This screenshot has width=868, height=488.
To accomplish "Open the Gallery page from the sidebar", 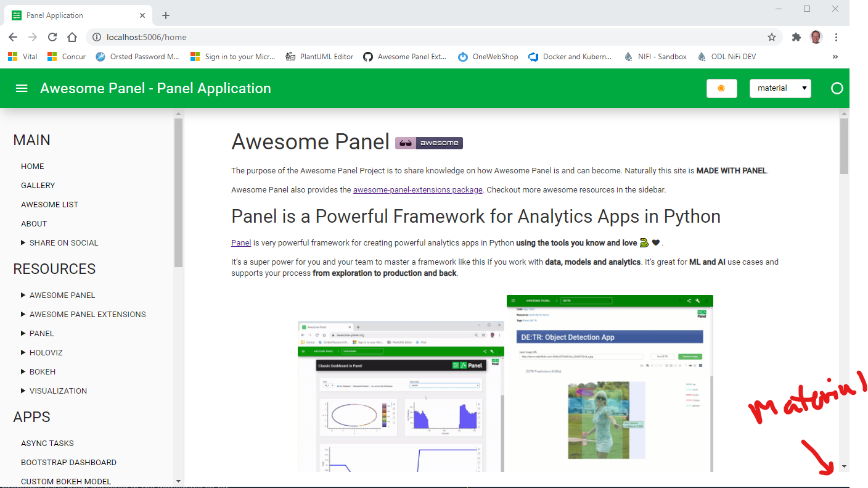I will (x=38, y=186).
